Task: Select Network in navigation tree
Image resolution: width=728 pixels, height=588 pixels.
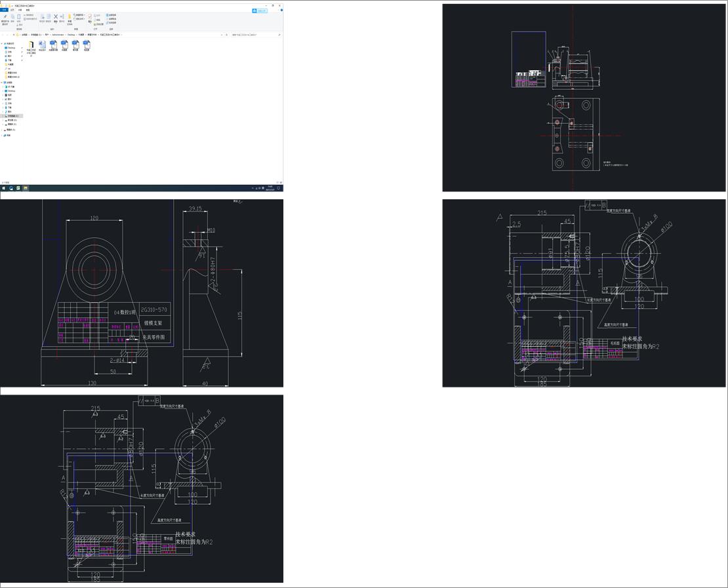Action: [x=7, y=136]
